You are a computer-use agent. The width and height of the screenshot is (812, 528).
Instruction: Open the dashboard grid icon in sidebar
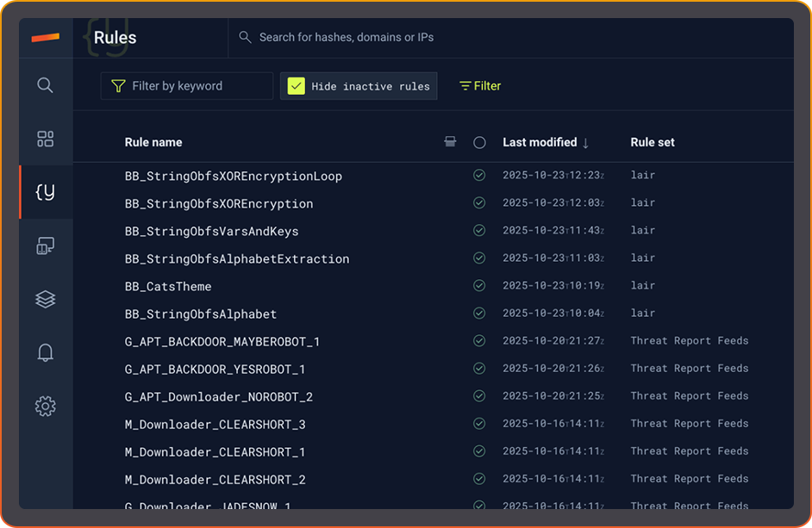(x=45, y=139)
